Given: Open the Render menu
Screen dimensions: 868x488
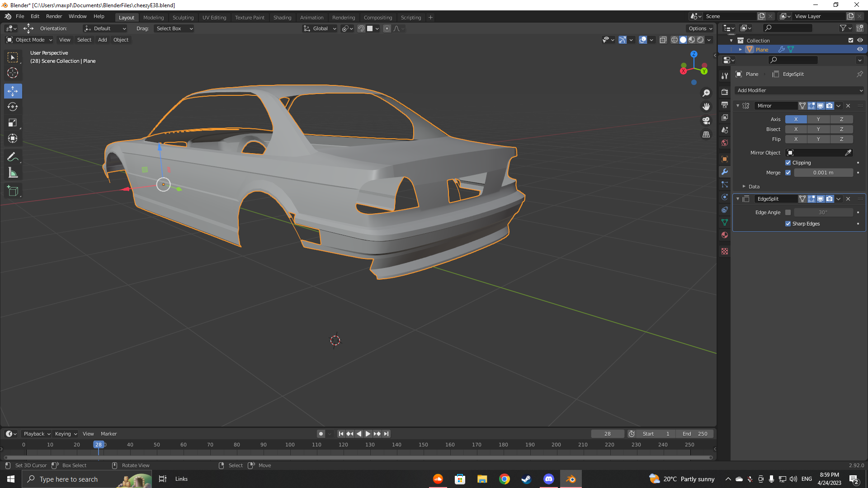Looking at the screenshot, I should [x=54, y=16].
